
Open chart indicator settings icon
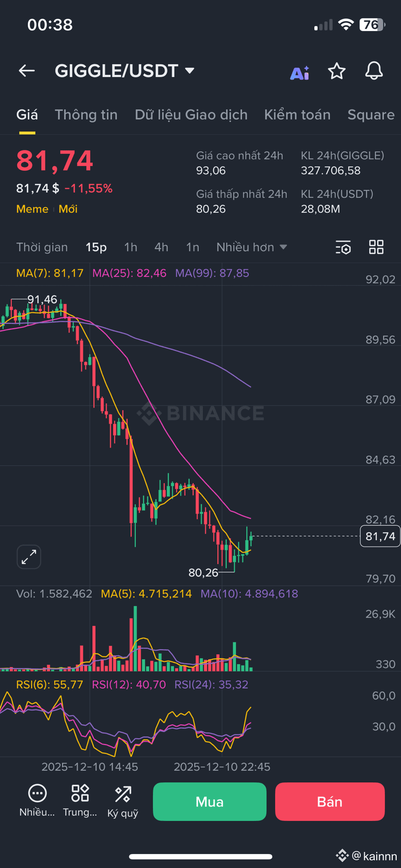tap(343, 247)
